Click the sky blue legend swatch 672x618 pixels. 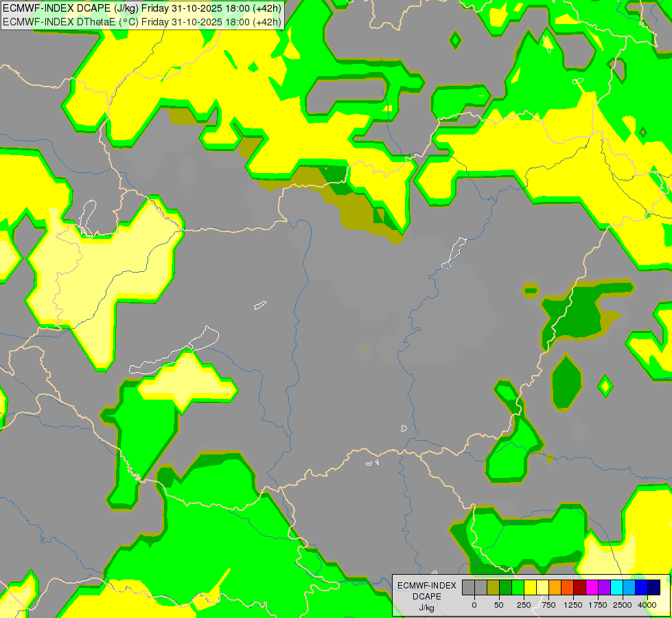[x=629, y=587]
